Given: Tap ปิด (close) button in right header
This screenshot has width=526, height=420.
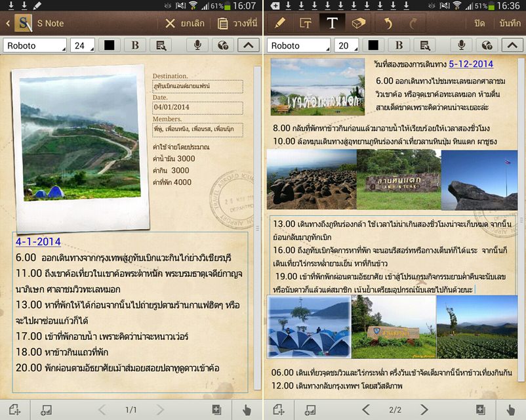Looking at the screenshot, I should tap(479, 23).
